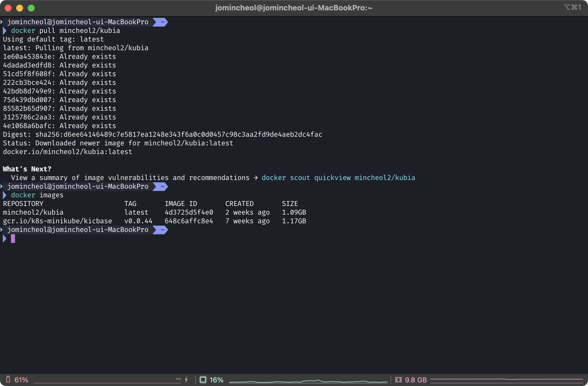Click the window title jomincheol@jomincheol-ui-MacBookPro:~
The height and width of the screenshot is (386, 588).
[294, 8]
